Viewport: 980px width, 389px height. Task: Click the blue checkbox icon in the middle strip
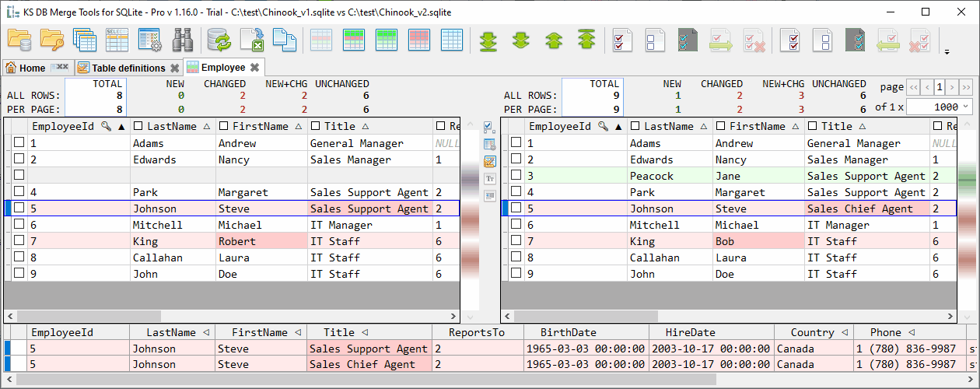489,126
